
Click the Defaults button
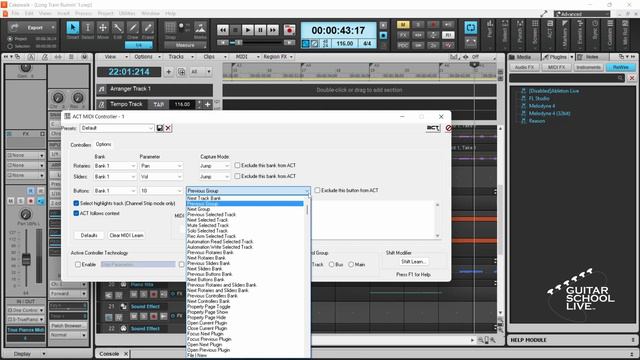[89, 236]
